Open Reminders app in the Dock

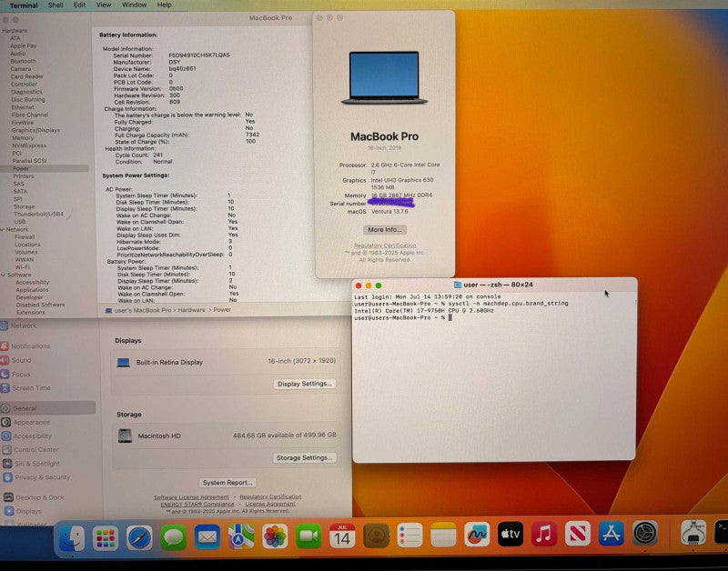tap(410, 535)
